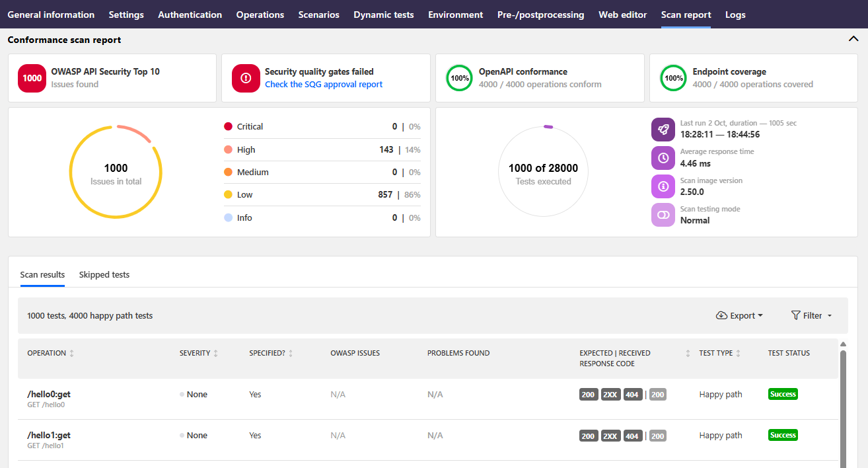
Task: Switch to the Skipped tests tab
Action: [x=104, y=275]
